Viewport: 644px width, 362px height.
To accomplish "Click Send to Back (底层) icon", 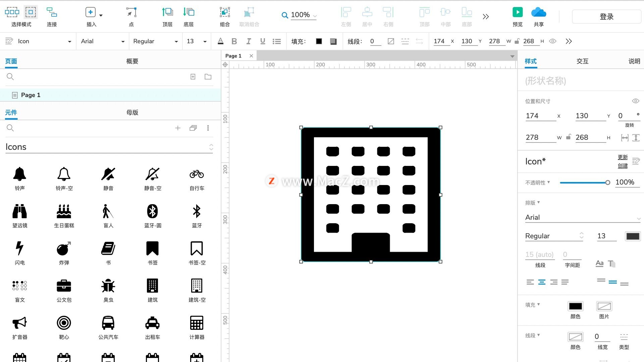I will [189, 12].
